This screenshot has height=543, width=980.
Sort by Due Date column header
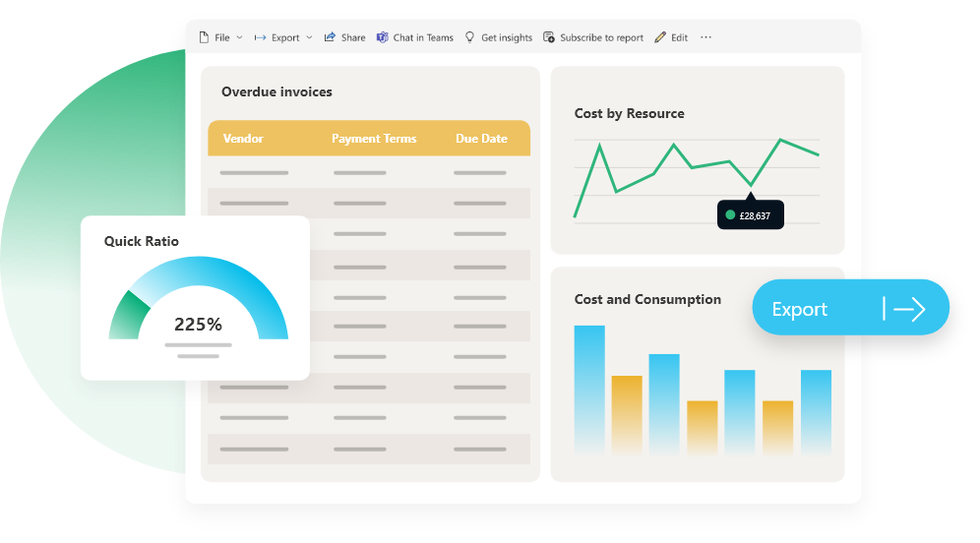click(x=481, y=139)
